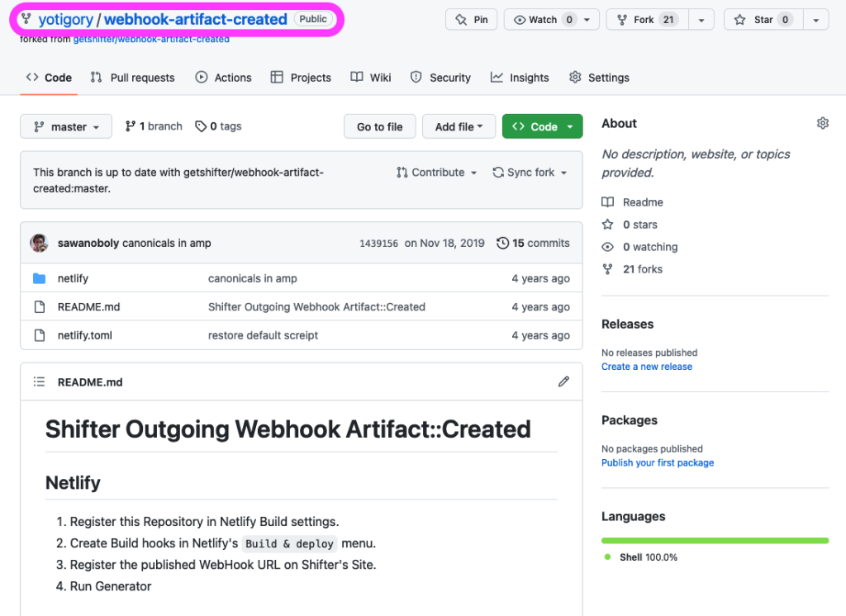This screenshot has width=846, height=616.
Task: Open the netlify.toml file
Action: (x=85, y=335)
